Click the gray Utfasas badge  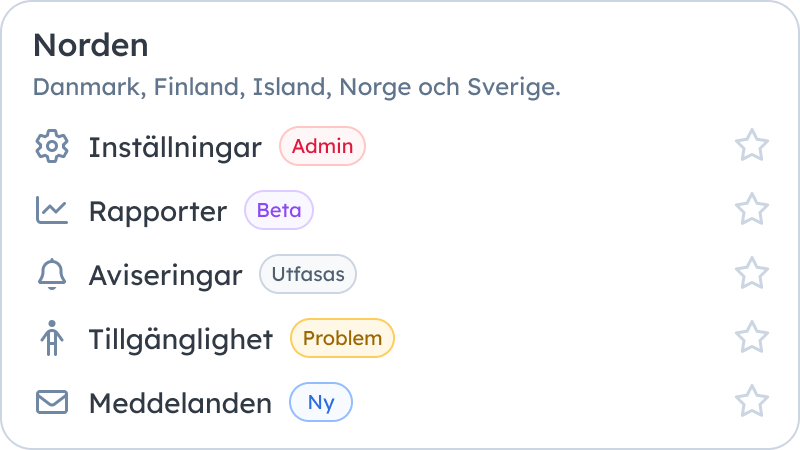point(308,274)
